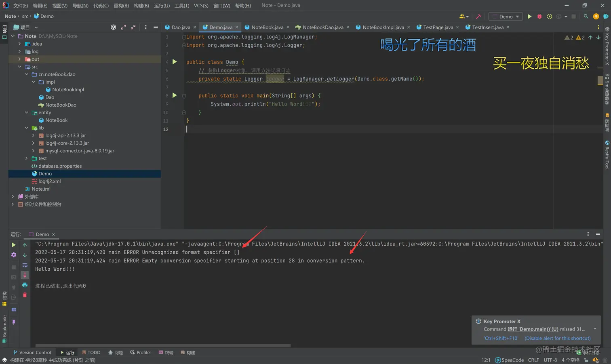
Task: Toggle the 结构 (Structure) side tool window
Action: click(x=4, y=299)
